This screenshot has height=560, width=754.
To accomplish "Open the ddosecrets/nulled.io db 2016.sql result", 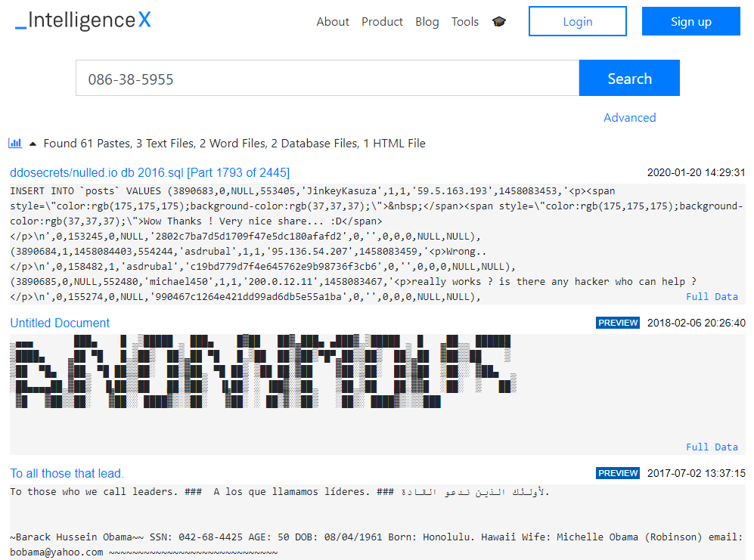I will coord(150,172).
